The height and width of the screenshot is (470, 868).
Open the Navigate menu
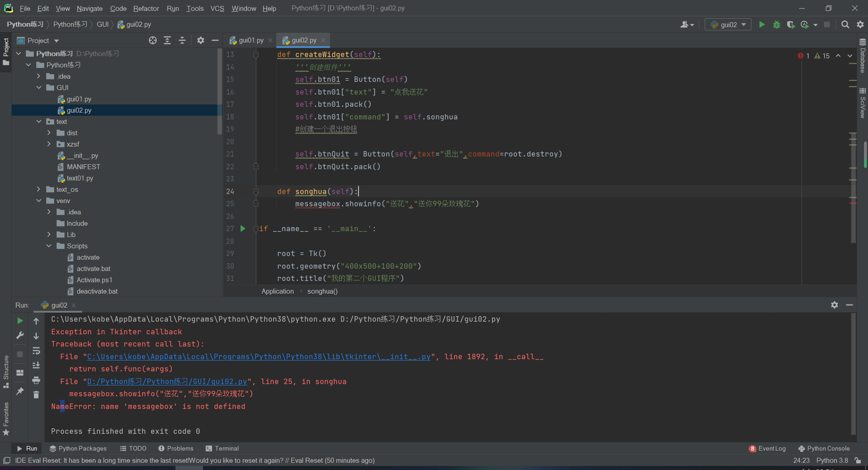pos(90,8)
